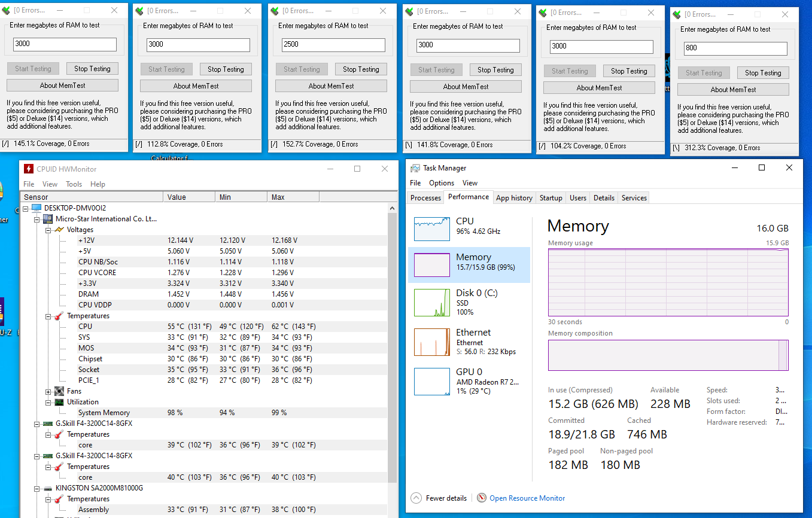Collapse the Voltages node in HWMonitor
The image size is (812, 518).
pyautogui.click(x=48, y=230)
